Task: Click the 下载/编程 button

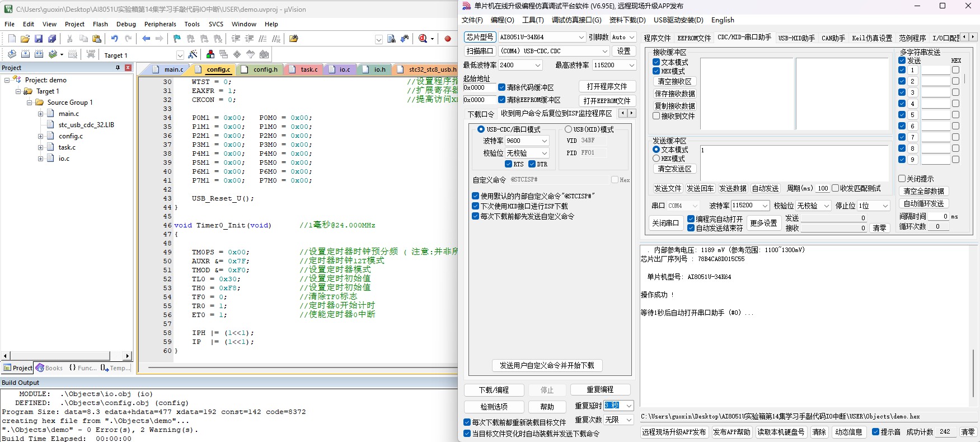Action: (x=494, y=390)
